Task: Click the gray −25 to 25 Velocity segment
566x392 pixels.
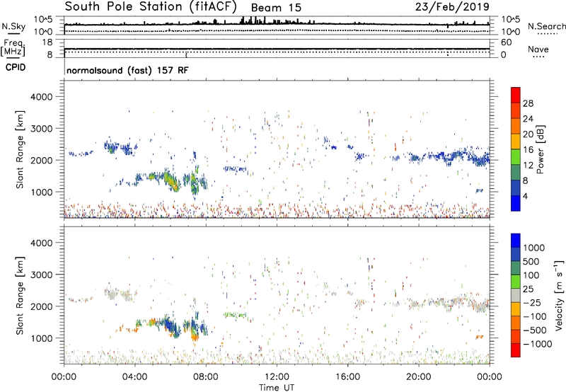Action: [516, 295]
